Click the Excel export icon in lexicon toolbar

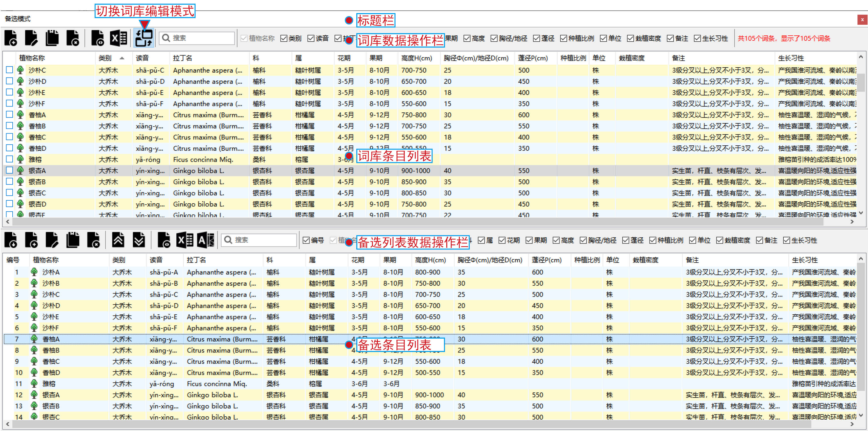118,38
